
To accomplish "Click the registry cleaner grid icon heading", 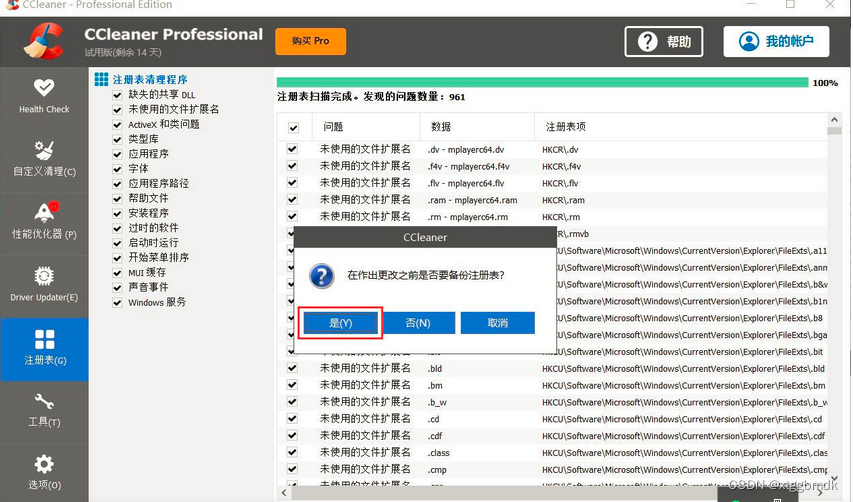I will pyautogui.click(x=101, y=79).
